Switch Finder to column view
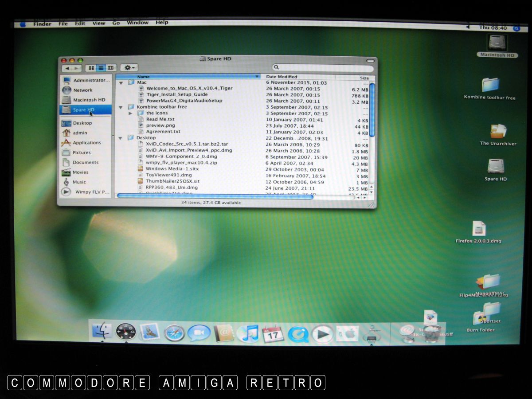This screenshot has height=399, width=532. point(110,68)
